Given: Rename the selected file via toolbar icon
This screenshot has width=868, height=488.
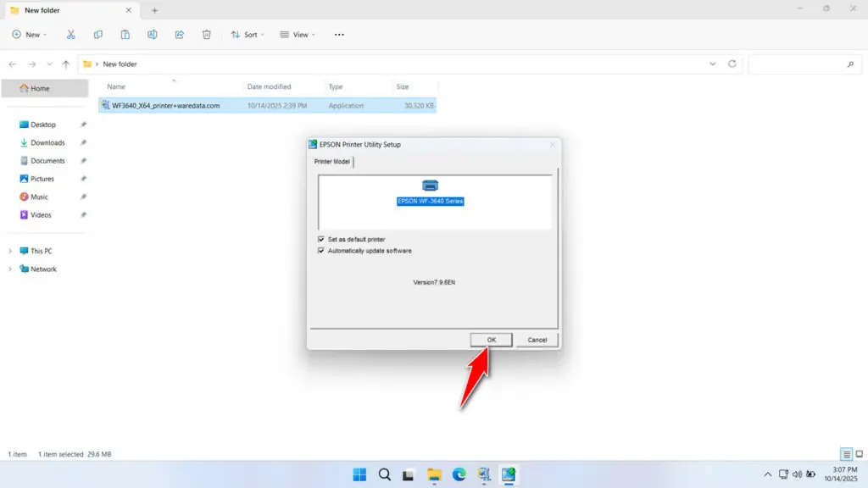Looking at the screenshot, I should point(152,34).
